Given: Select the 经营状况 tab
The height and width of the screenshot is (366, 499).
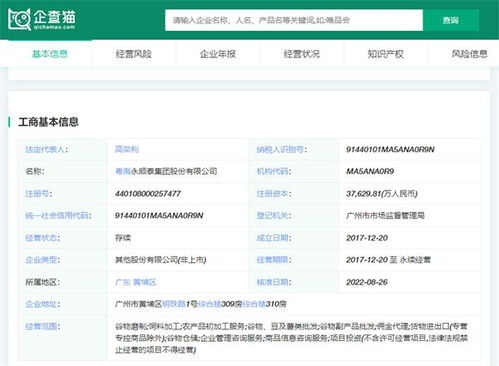Looking at the screenshot, I should tap(302, 54).
